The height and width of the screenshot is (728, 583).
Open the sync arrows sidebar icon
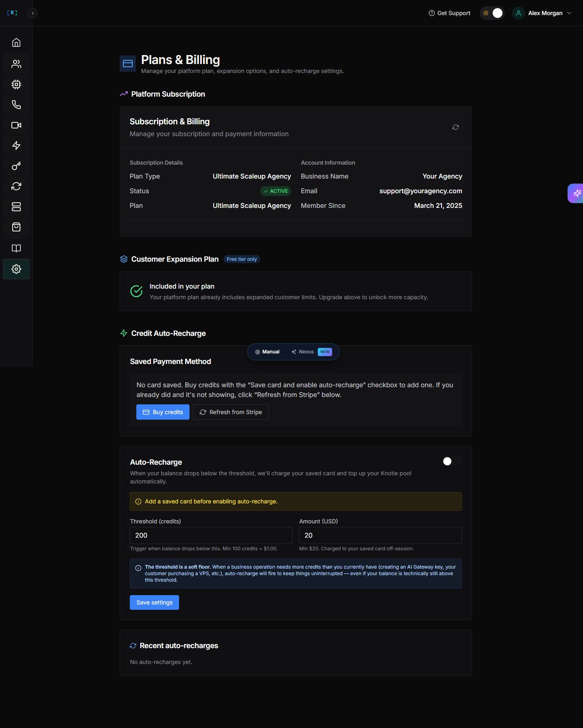(x=16, y=186)
